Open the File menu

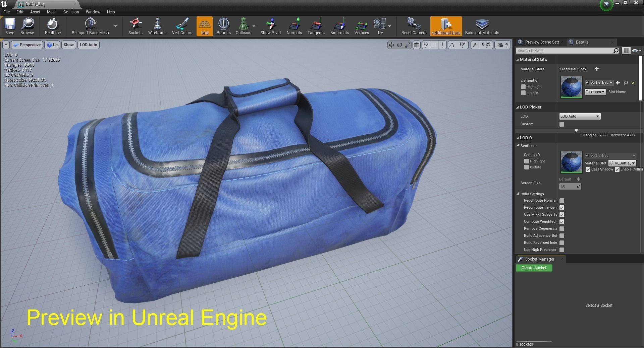6,12
